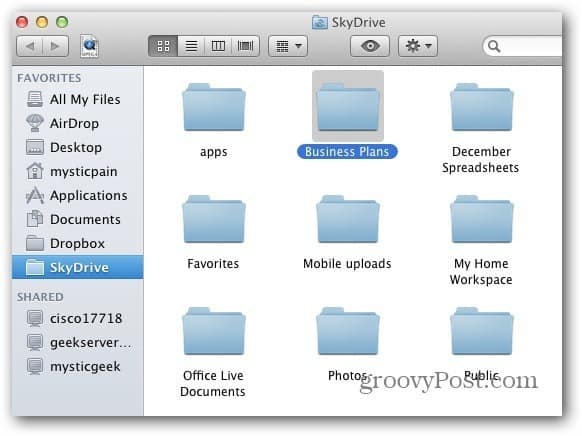The height and width of the screenshot is (436, 582).
Task: Click the Quick Look eye button
Action: [370, 46]
